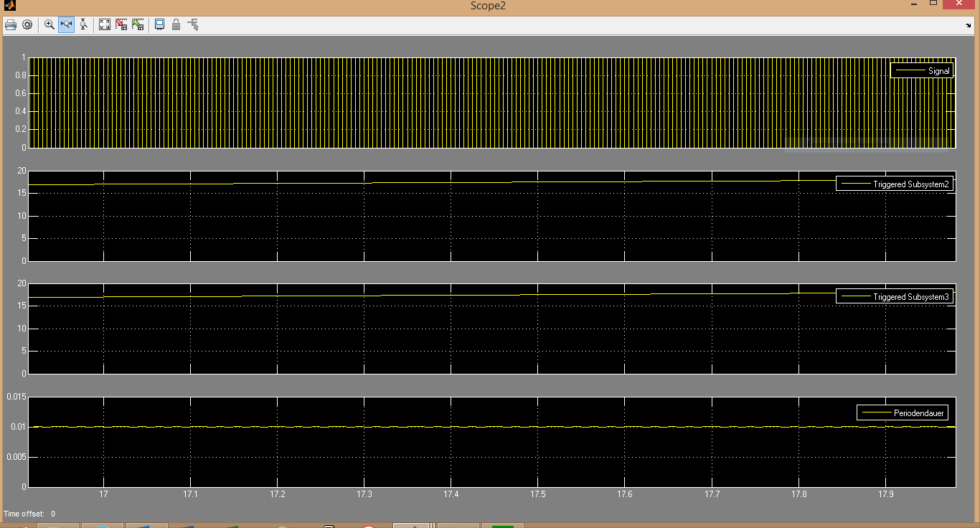The height and width of the screenshot is (528, 980).
Task: Click the dock arrow at toolbar right
Action: point(969,25)
